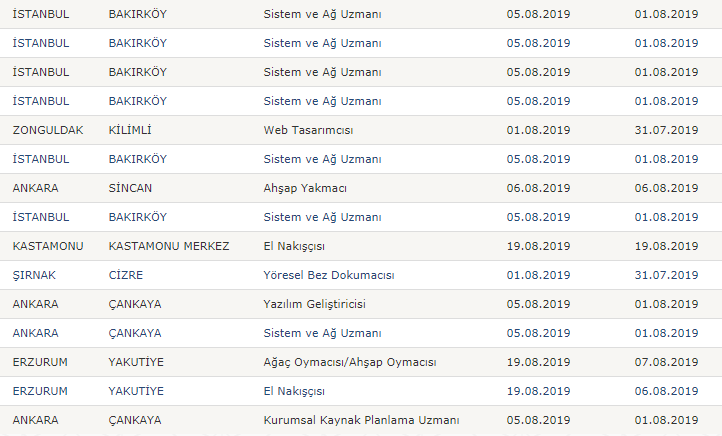Screen dimensions: 722x436
Task: Select the CİZRE district cell
Action: (126, 275)
